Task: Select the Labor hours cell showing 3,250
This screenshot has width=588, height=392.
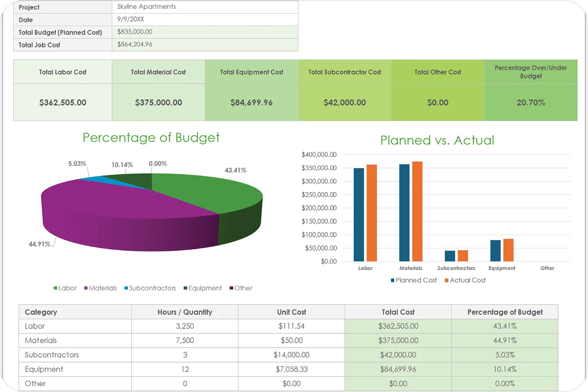Action: click(185, 326)
